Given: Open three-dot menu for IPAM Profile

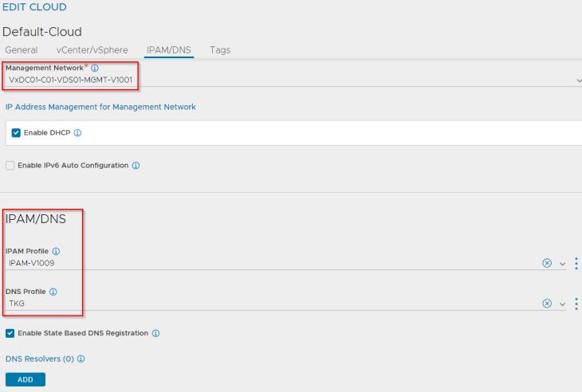Looking at the screenshot, I should [x=576, y=263].
